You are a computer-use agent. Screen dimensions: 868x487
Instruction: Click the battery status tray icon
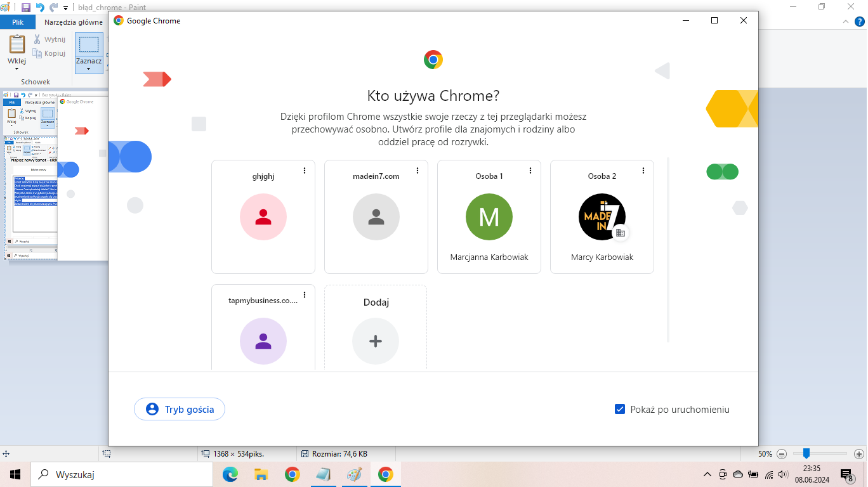[x=753, y=474]
